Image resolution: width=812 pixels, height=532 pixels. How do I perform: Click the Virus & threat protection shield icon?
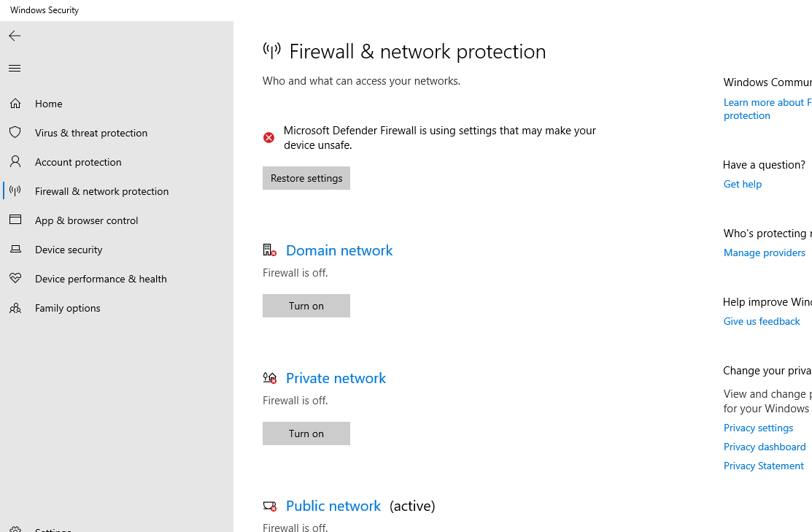point(15,133)
